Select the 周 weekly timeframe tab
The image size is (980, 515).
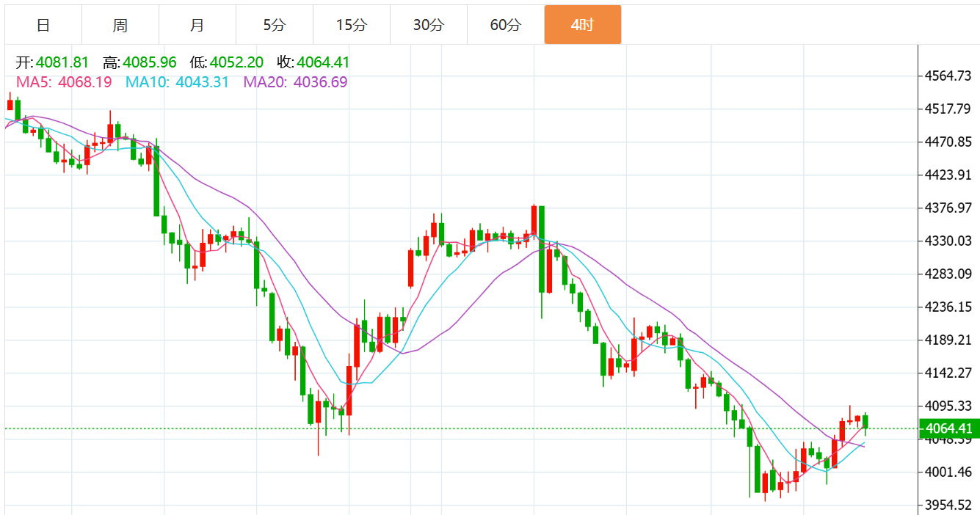tap(120, 25)
